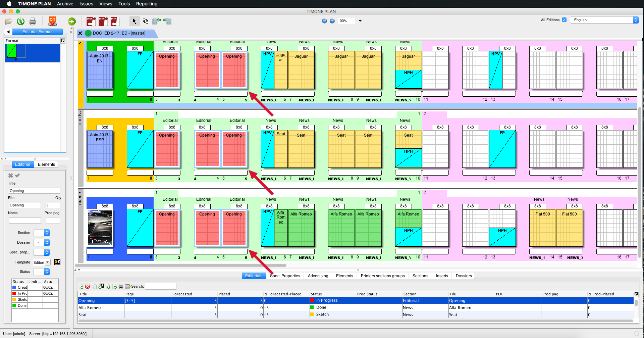
Task: Click the orange Off disconnect icon
Action: [x=52, y=21]
